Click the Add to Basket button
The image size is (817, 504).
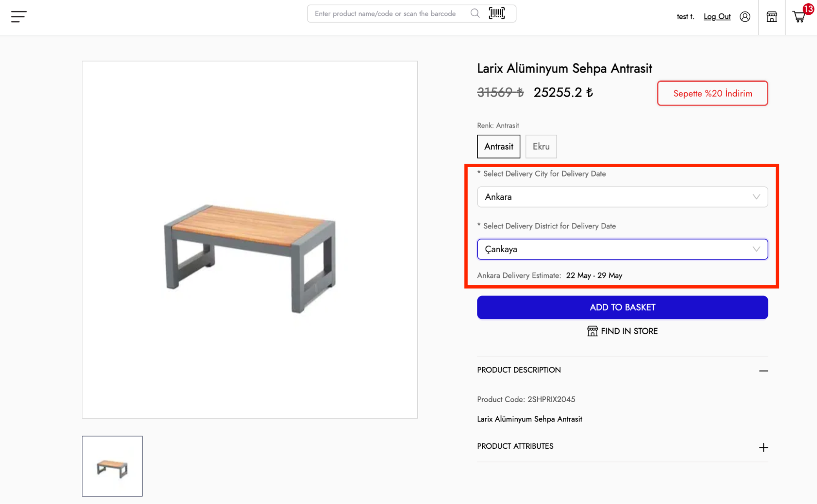click(622, 307)
